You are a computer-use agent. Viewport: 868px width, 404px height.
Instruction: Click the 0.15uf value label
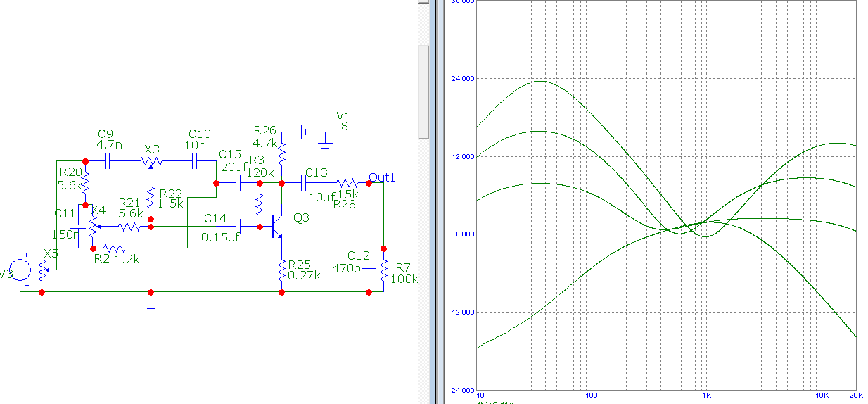(x=220, y=238)
